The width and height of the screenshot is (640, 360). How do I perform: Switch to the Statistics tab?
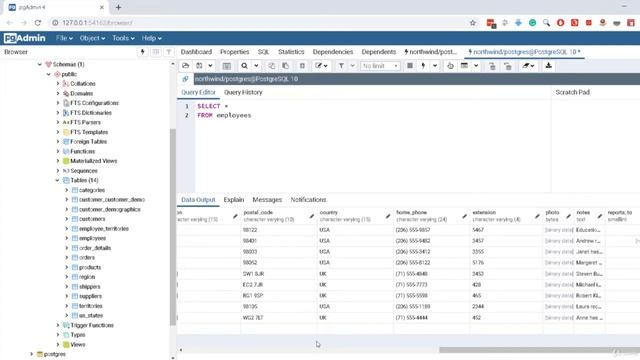point(291,52)
